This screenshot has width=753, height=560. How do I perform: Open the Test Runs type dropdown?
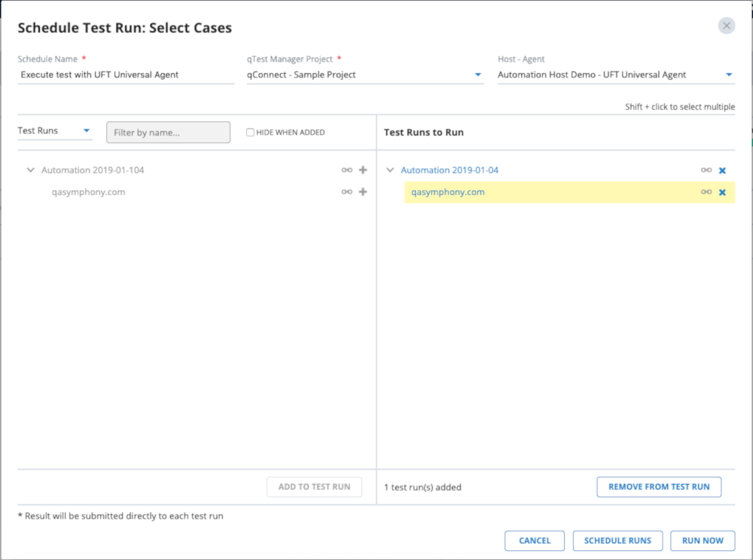click(54, 131)
